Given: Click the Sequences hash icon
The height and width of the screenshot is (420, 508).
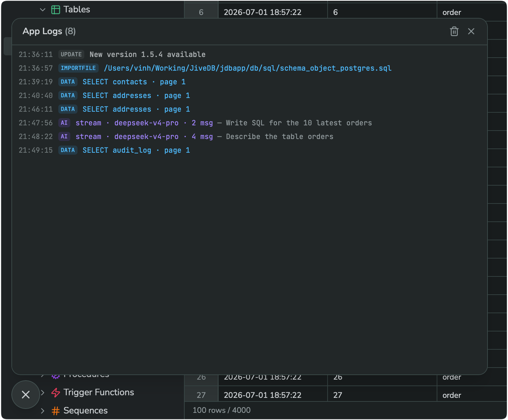Looking at the screenshot, I should pyautogui.click(x=56, y=411).
